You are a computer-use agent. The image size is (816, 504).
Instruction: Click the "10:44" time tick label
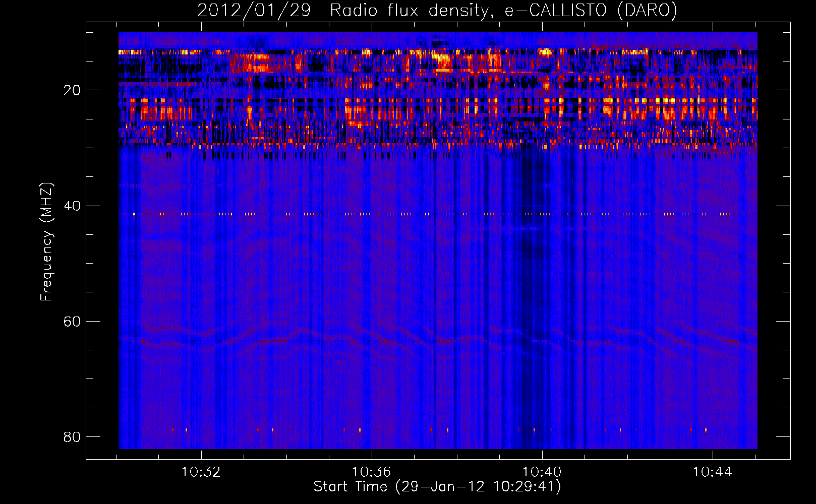point(712,472)
